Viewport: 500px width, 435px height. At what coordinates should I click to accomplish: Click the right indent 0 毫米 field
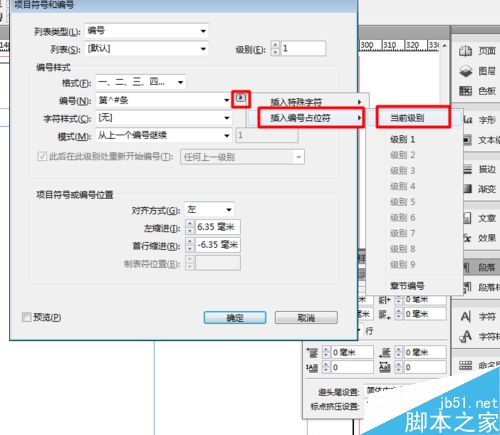425,300
